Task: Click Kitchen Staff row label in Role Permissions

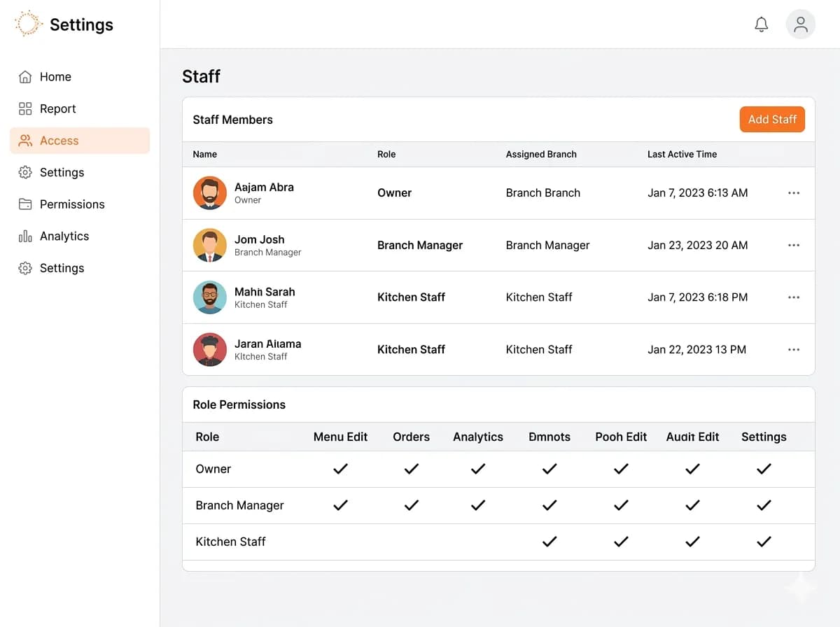Action: pyautogui.click(x=231, y=542)
